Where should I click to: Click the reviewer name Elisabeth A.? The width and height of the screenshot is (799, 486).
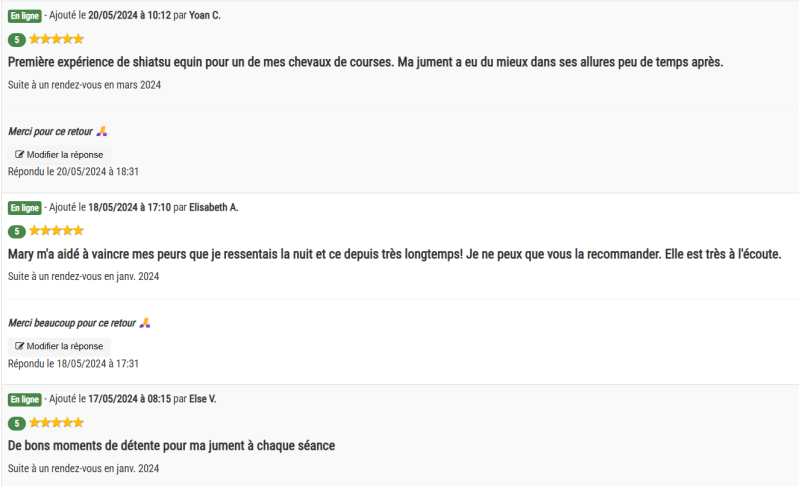[x=214, y=207]
